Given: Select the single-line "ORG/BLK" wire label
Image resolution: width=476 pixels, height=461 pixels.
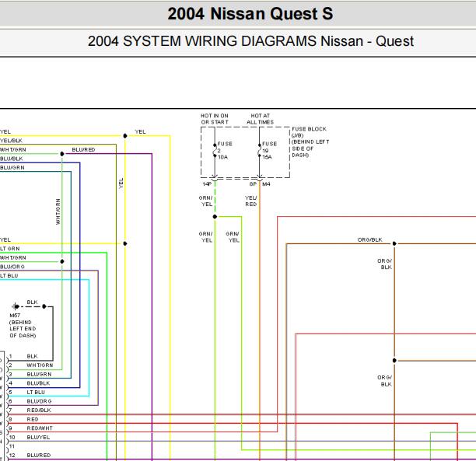Looking at the screenshot, I should (369, 239).
